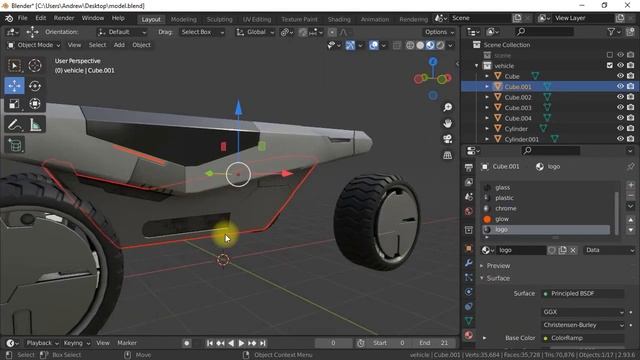Disable Cube.004 in renders

(631, 118)
